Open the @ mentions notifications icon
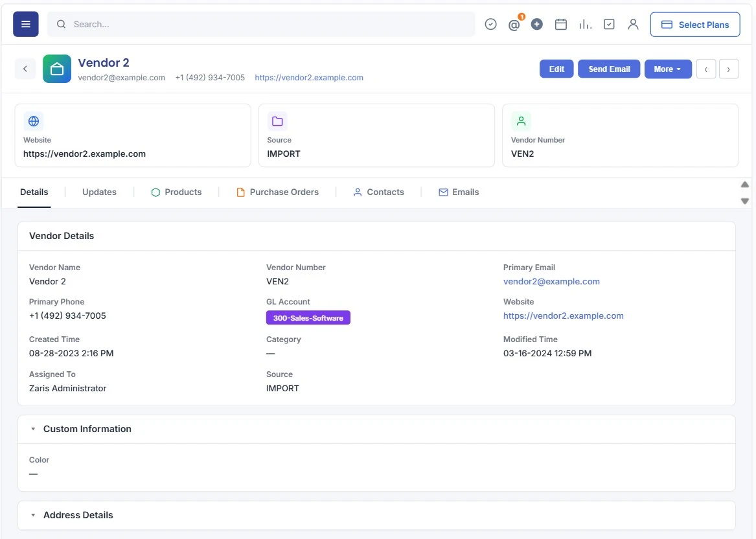Image resolution: width=756 pixels, height=539 pixels. coord(514,25)
